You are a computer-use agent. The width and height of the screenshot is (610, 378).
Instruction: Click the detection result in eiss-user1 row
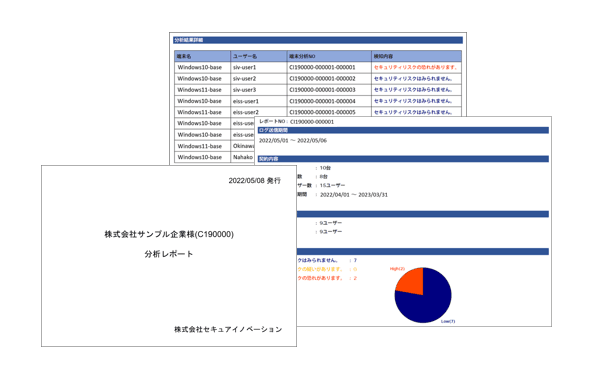tap(413, 101)
